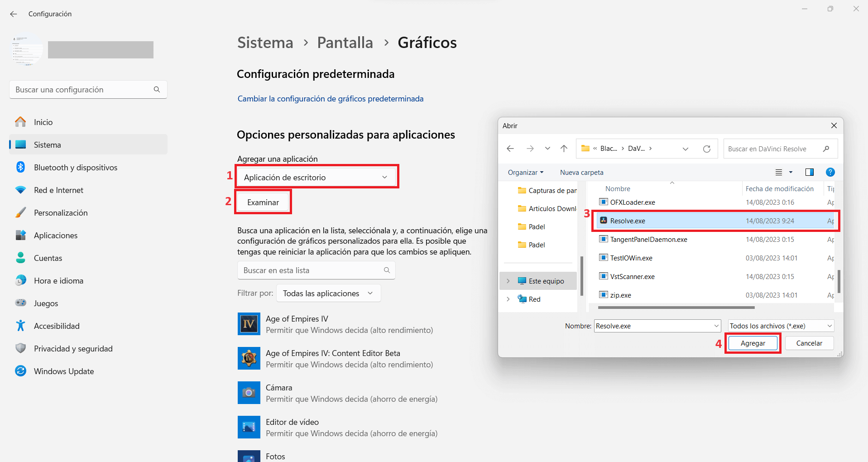
Task: Sort by the Nombre column header
Action: [618, 188]
